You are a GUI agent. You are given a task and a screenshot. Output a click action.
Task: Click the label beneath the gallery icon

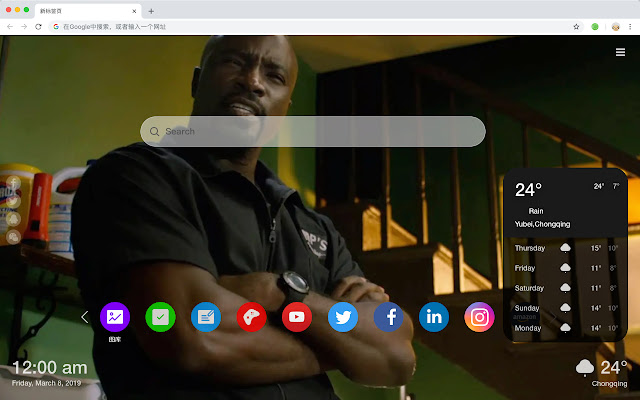tap(115, 339)
